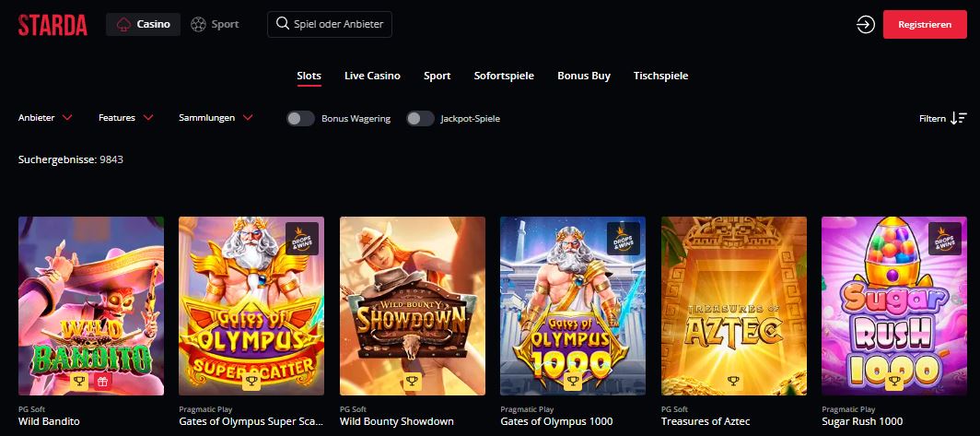Viewport: 980px width, 436px height.
Task: Switch to Sport in the header
Action: (215, 24)
